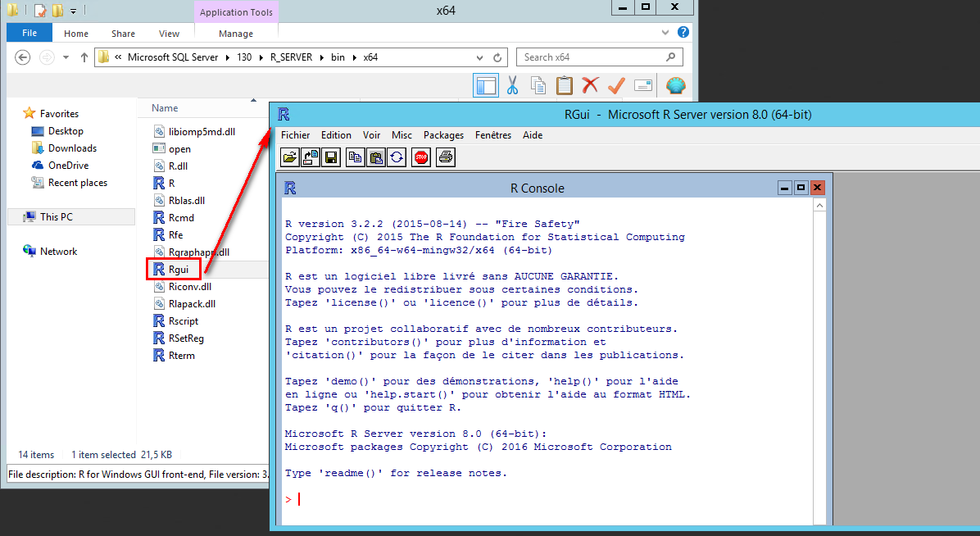Switch to the Manage ribbon tab
This screenshot has width=980, height=536.
[x=236, y=34]
